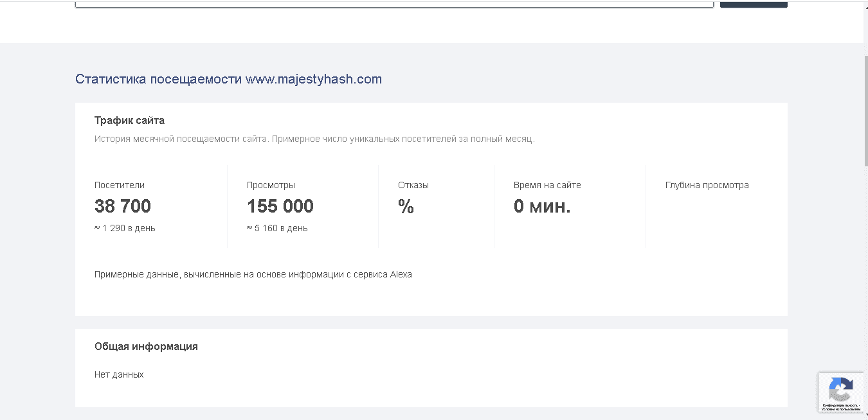The height and width of the screenshot is (420, 868).
Task: Click the label 'Просмотры'
Action: [271, 185]
